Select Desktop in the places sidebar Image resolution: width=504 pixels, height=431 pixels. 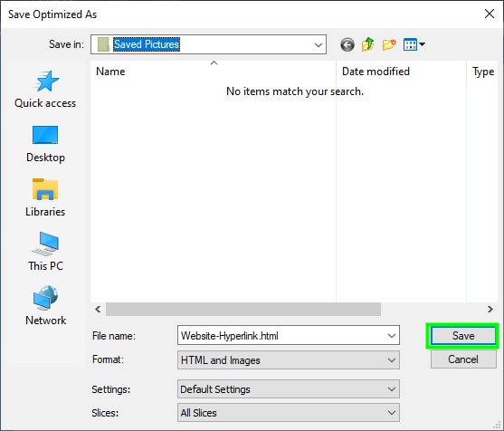[45, 143]
